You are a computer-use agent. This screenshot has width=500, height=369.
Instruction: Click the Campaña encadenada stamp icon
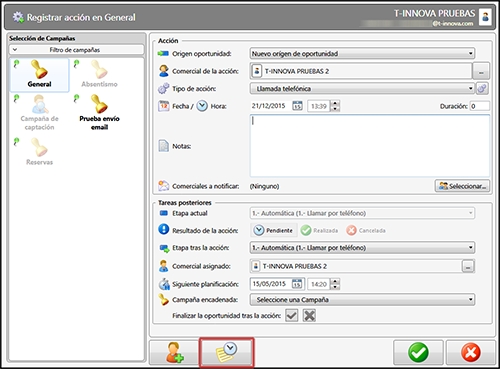164,299
